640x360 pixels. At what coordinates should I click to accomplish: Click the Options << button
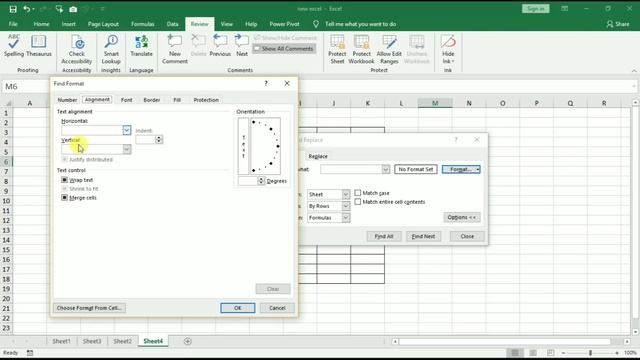click(462, 218)
